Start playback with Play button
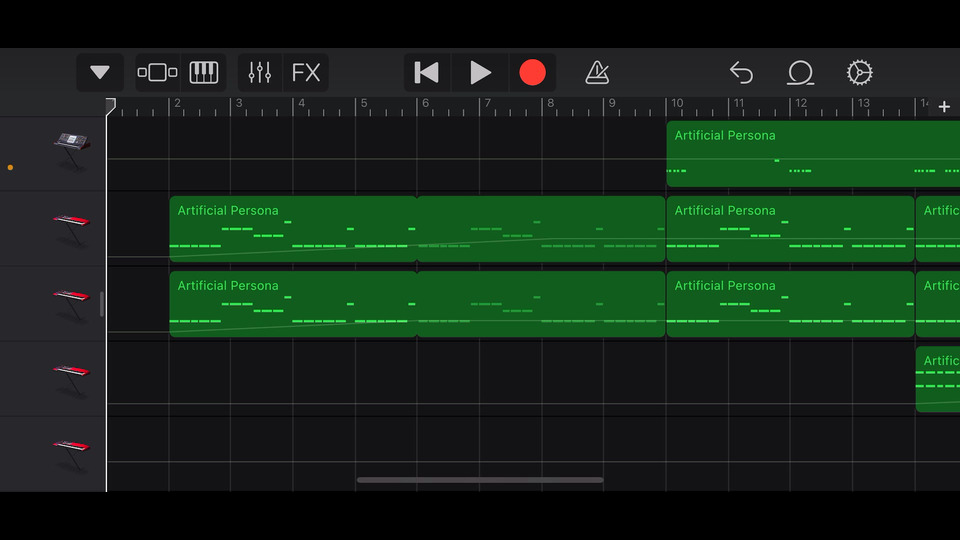 click(480, 72)
